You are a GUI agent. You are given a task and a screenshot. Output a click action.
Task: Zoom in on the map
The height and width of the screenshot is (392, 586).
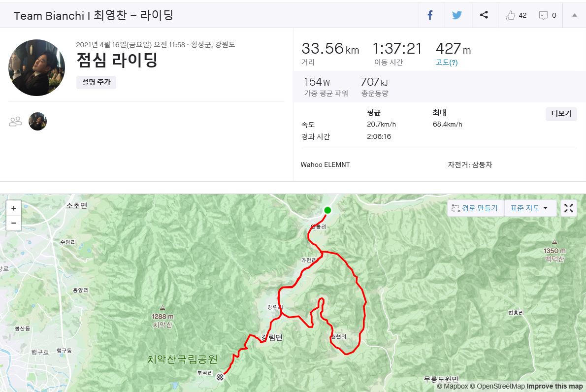(x=13, y=208)
